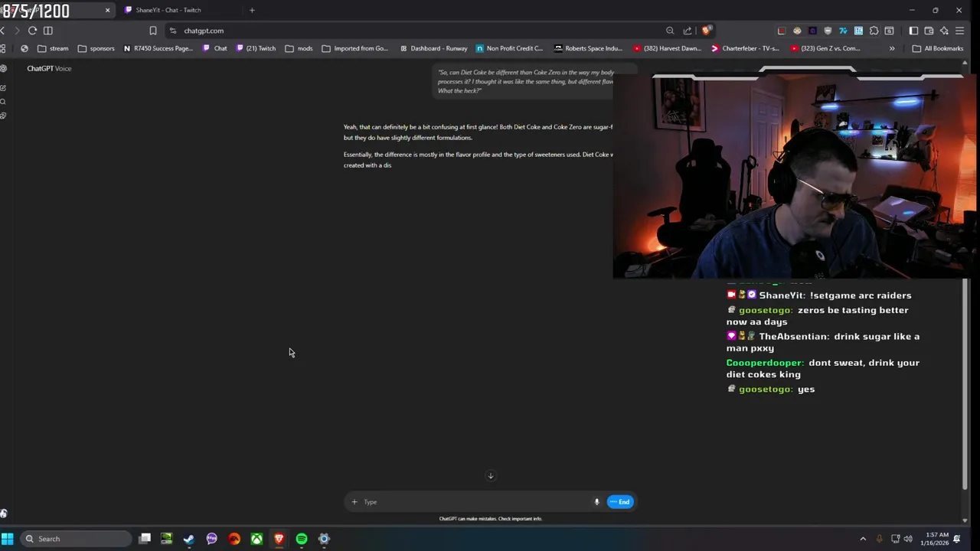Open (323) Gen Z vs. Com... bookmark

(x=825, y=48)
